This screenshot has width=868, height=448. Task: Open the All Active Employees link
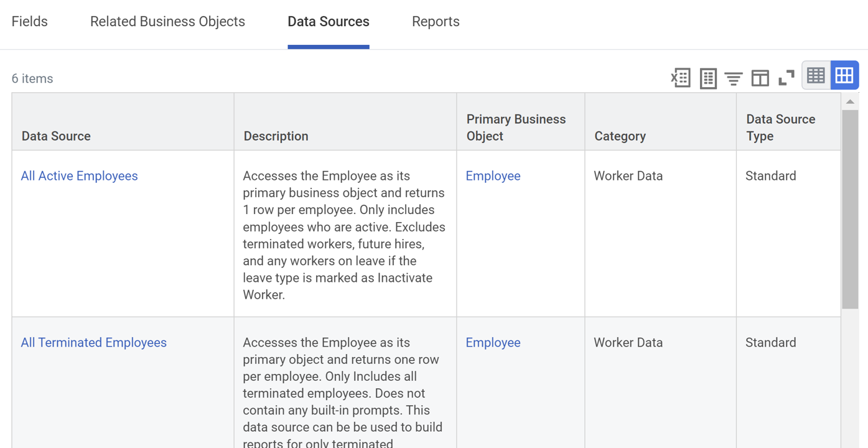point(79,176)
